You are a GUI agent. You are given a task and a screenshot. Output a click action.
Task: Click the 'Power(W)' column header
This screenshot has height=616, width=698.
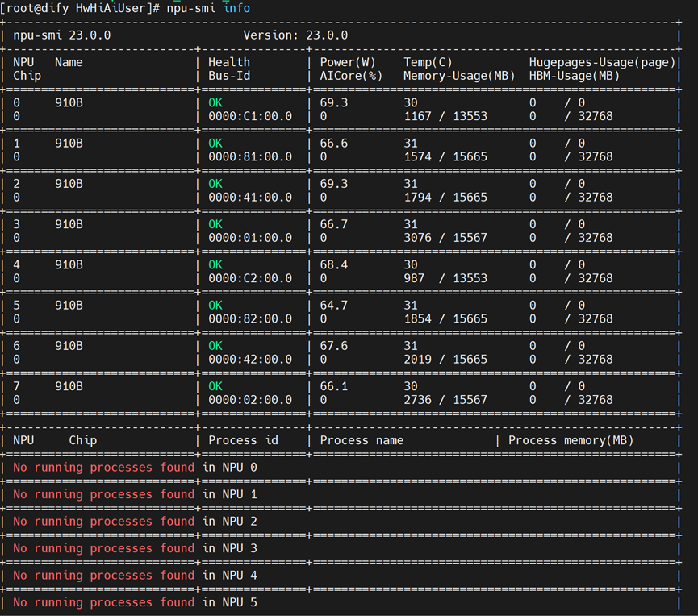[348, 62]
